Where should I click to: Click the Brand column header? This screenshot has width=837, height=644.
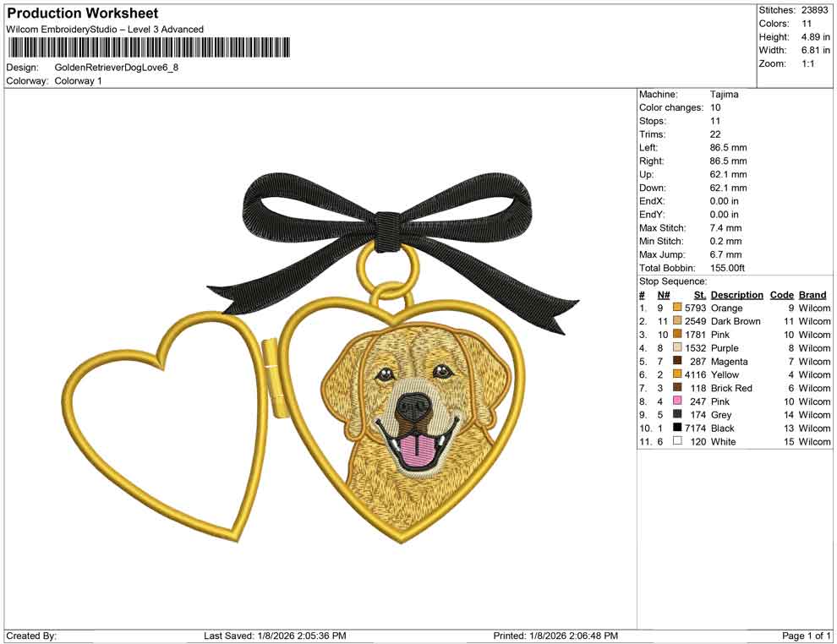pyautogui.click(x=812, y=294)
